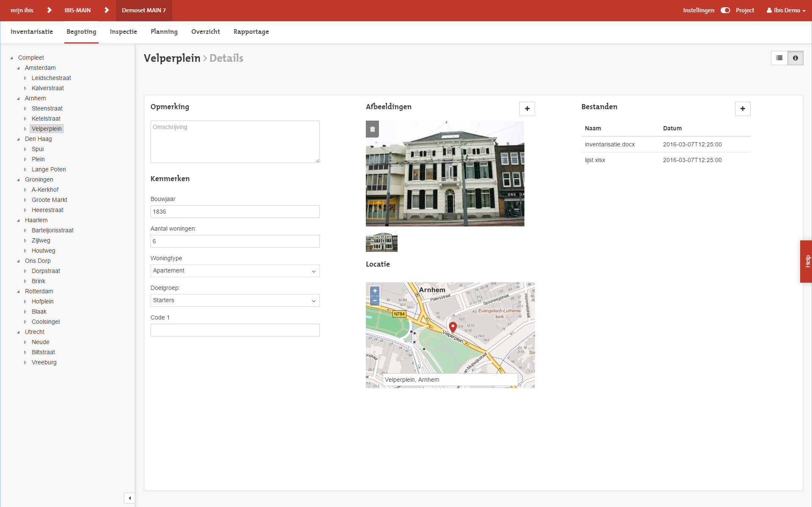812x507 pixels.
Task: Delete the displayed building image
Action: click(x=372, y=129)
